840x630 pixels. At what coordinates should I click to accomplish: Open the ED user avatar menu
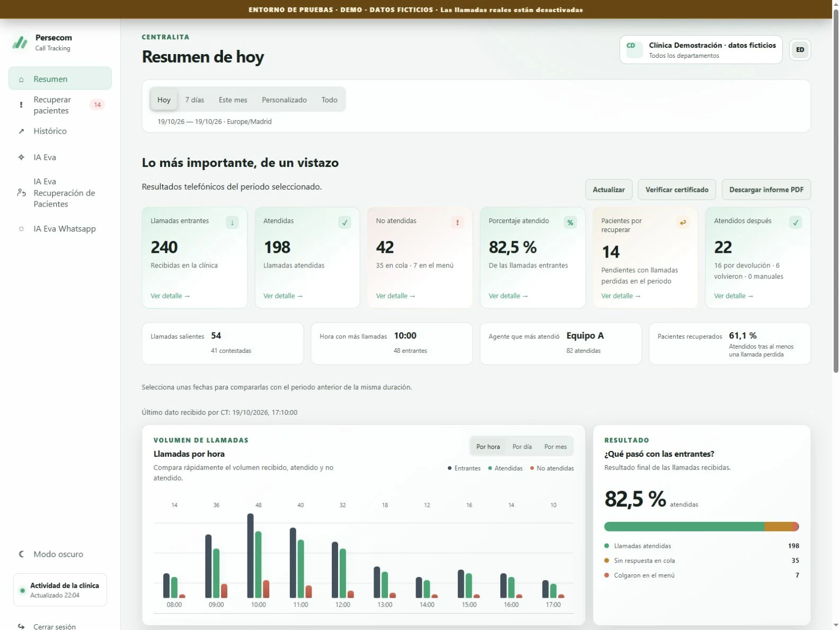(800, 50)
